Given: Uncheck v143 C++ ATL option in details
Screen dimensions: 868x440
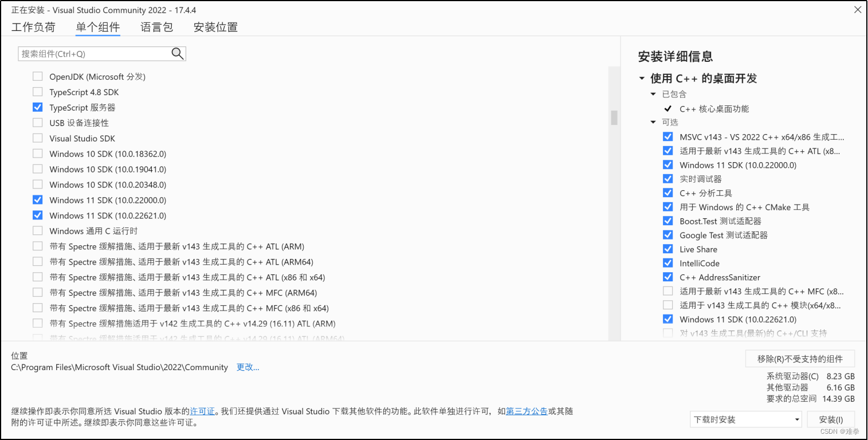Looking at the screenshot, I should [x=668, y=151].
